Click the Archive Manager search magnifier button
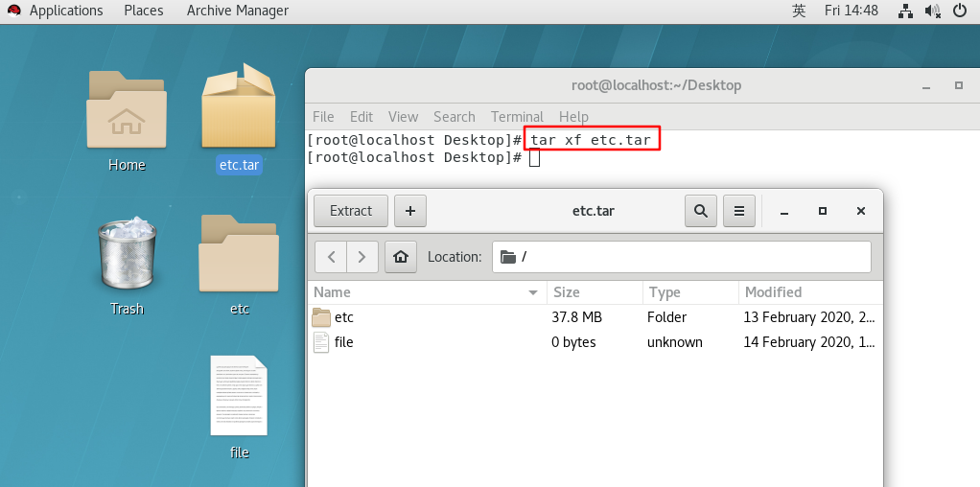This screenshot has height=487, width=980. click(x=701, y=211)
